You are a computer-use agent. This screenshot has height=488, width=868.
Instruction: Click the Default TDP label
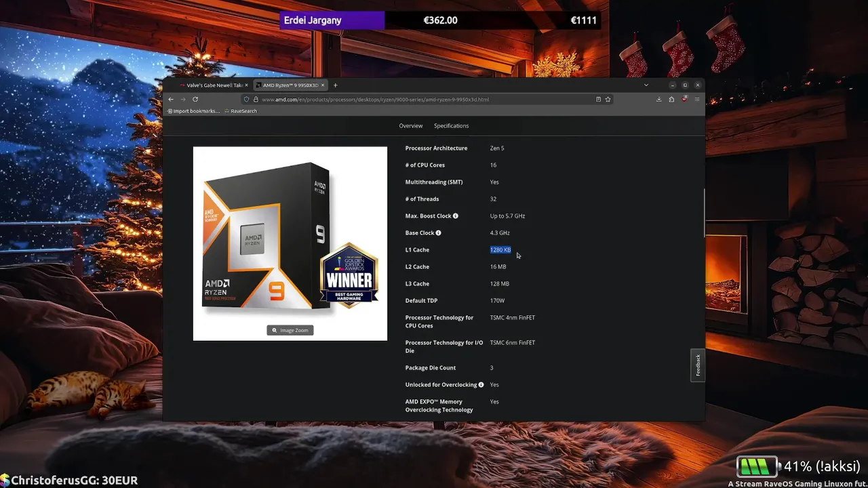[421, 300]
